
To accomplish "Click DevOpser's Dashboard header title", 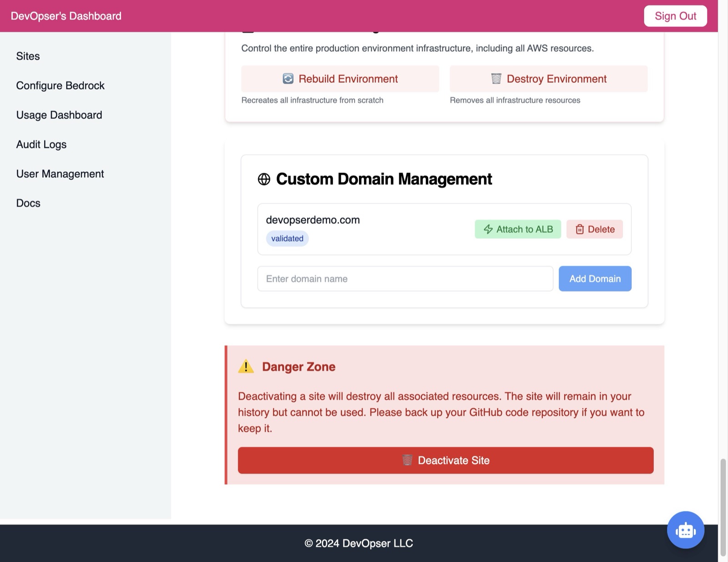I will coord(66,16).
